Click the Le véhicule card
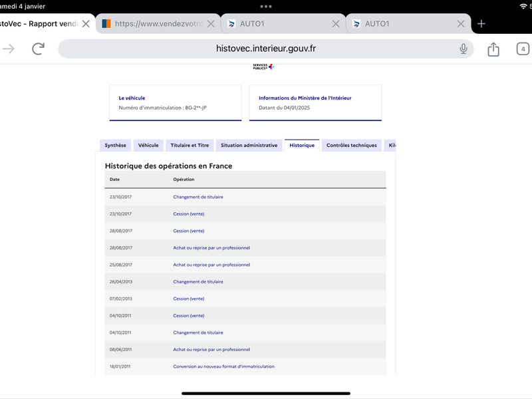532x399 pixels. pyautogui.click(x=176, y=103)
